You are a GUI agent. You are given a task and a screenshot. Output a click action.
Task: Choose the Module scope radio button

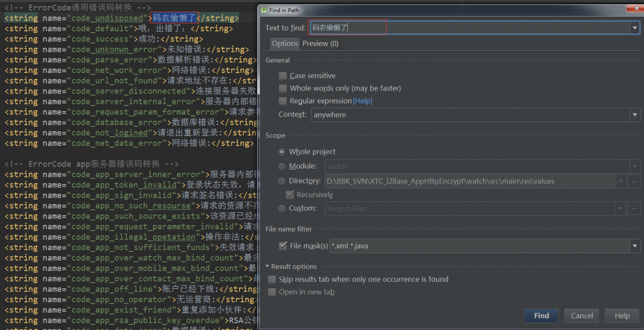pos(282,166)
